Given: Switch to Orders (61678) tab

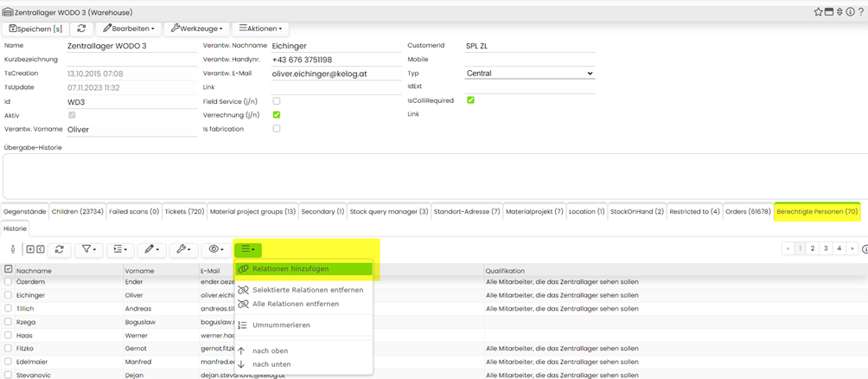Looking at the screenshot, I should (x=748, y=211).
